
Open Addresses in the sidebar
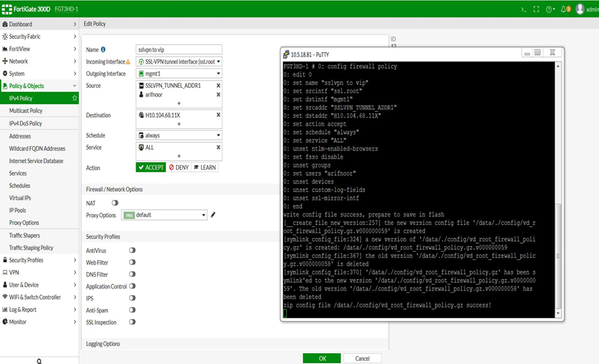click(20, 136)
